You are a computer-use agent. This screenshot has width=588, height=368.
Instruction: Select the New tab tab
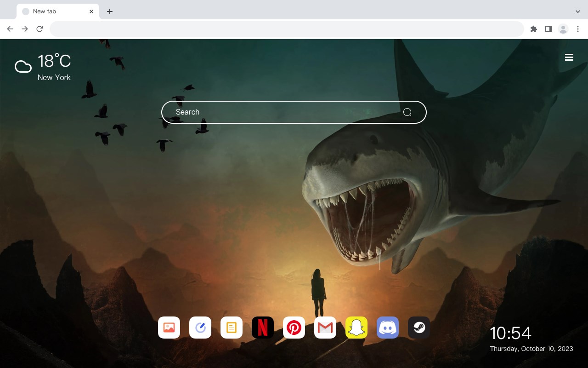(58, 11)
